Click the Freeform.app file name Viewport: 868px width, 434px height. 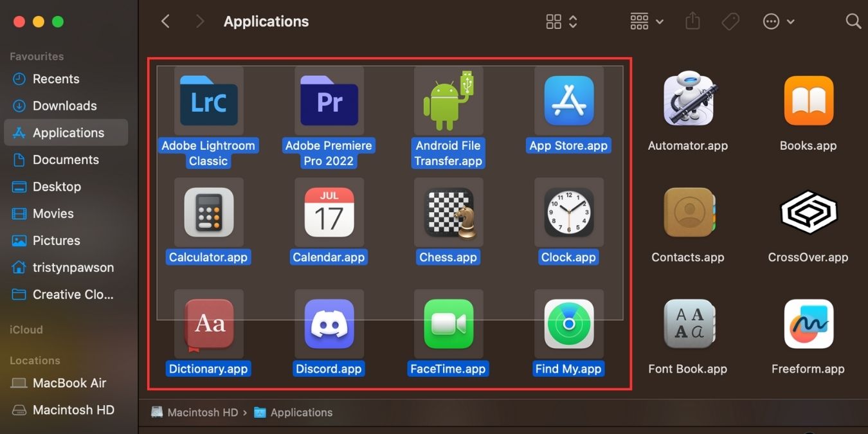coord(808,369)
